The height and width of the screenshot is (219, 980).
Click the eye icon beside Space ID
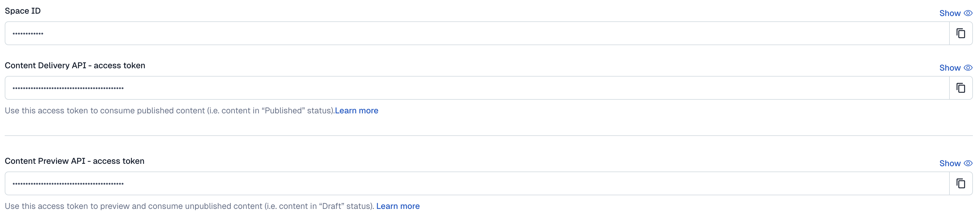[968, 13]
